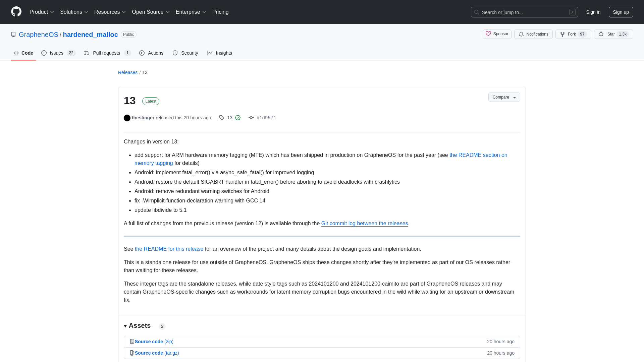Image resolution: width=644 pixels, height=362 pixels.
Task: Click the Issues count 22 badge
Action: 71,53
